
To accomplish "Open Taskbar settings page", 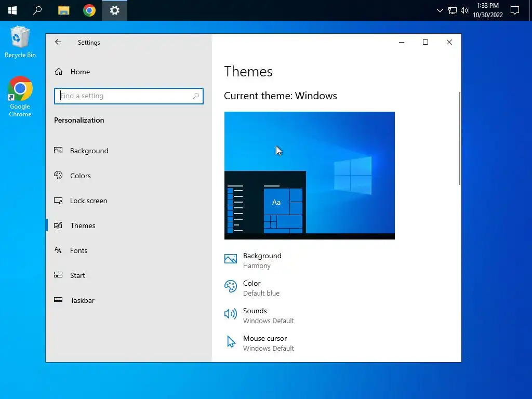I will point(129,300).
